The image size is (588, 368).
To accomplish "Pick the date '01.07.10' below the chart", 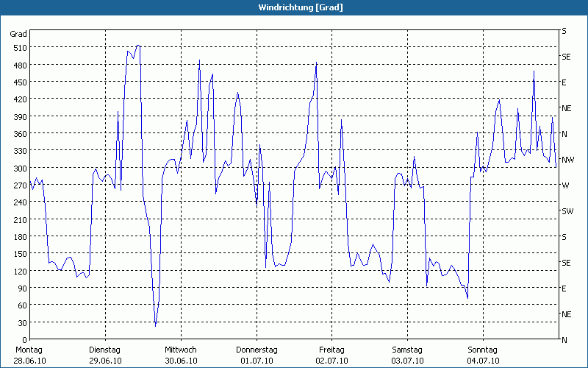I will point(257,361).
